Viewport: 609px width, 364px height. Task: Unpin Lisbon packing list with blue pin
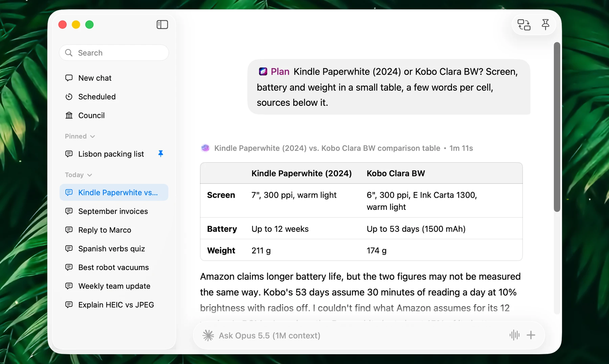(161, 154)
